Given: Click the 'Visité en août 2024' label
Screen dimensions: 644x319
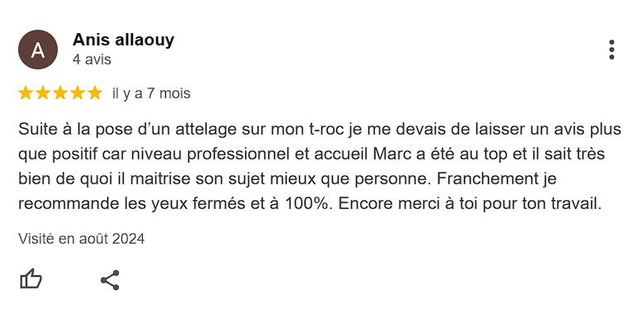Looking at the screenshot, I should [81, 239].
